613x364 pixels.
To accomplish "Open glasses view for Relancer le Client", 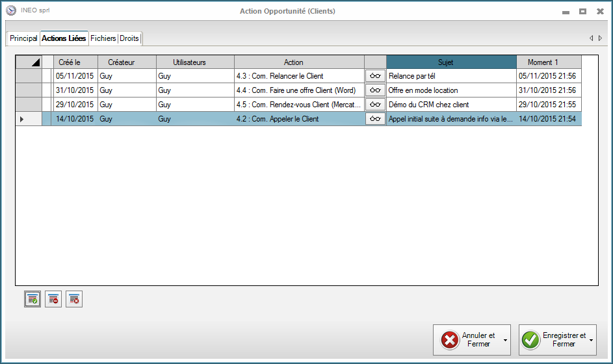I will coord(375,76).
